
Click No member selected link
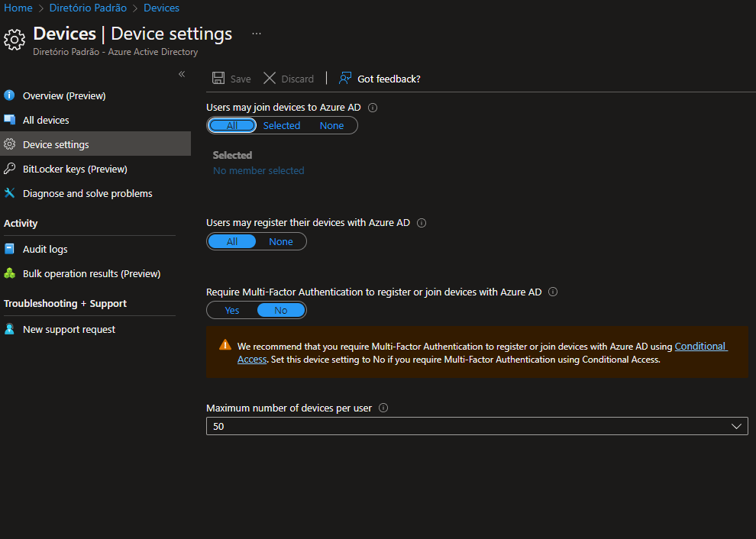click(258, 170)
